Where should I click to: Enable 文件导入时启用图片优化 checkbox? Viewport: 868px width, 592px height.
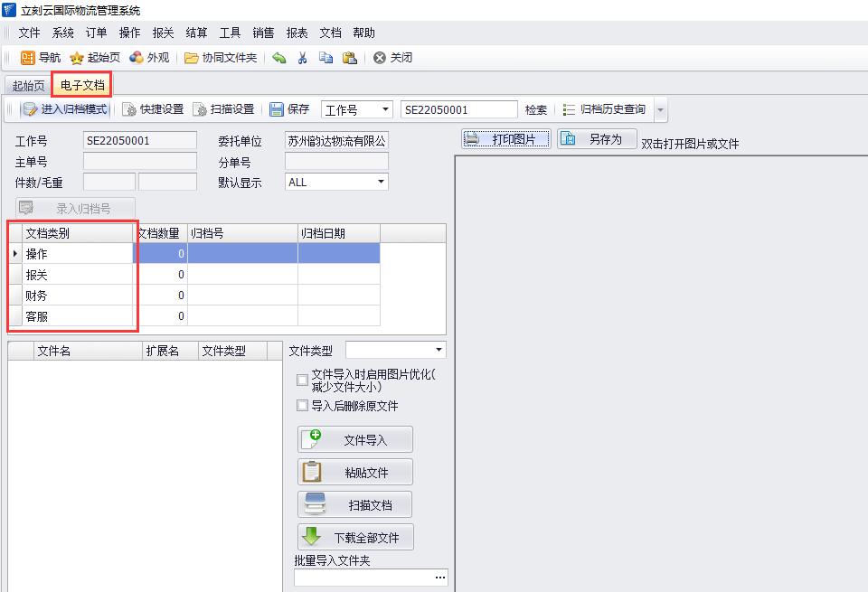coord(303,381)
